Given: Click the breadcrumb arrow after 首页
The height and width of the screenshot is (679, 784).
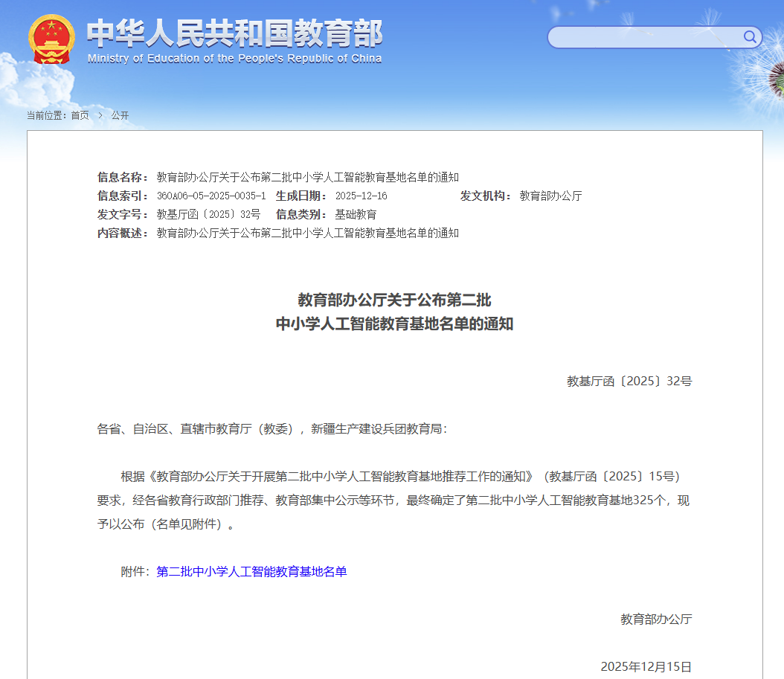Looking at the screenshot, I should pos(100,115).
